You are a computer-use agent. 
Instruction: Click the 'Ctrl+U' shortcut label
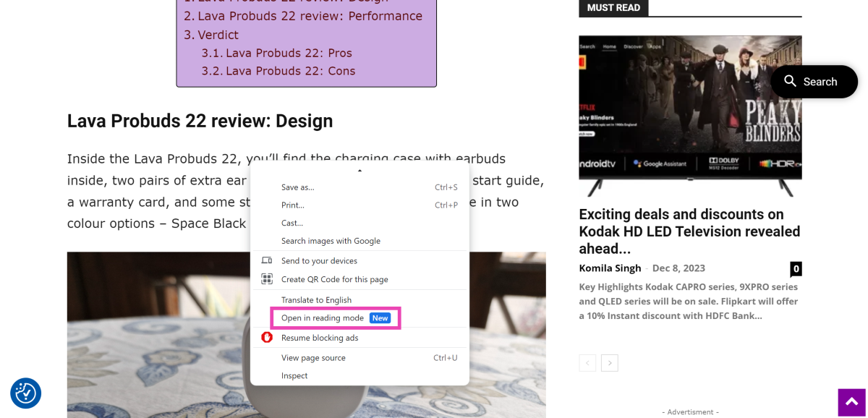click(x=446, y=358)
